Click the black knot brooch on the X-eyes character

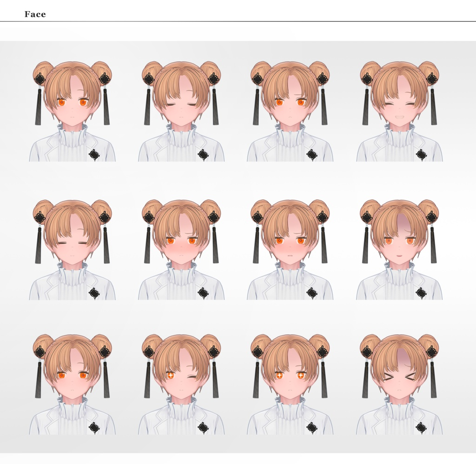click(421, 428)
